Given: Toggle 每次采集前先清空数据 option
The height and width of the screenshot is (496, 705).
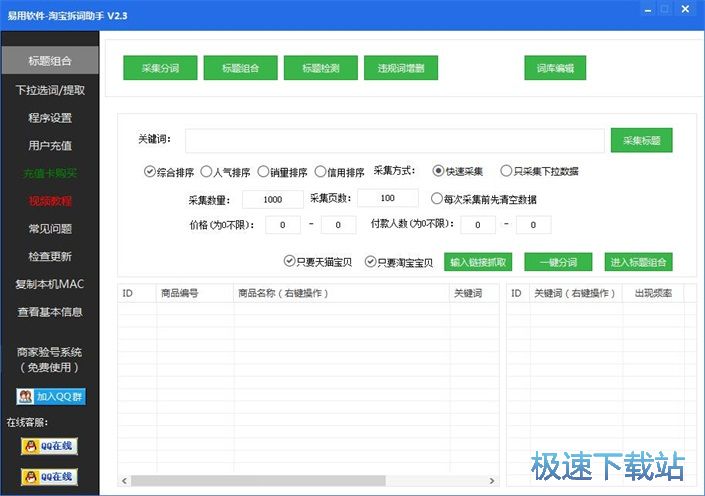Looking at the screenshot, I should [x=484, y=199].
